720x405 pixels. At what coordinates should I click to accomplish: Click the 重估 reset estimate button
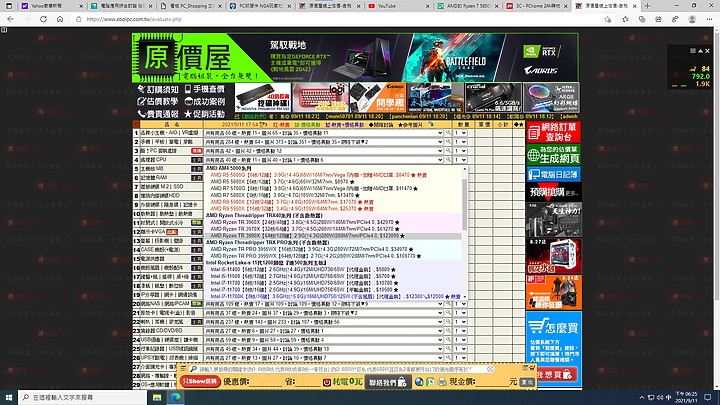527,382
